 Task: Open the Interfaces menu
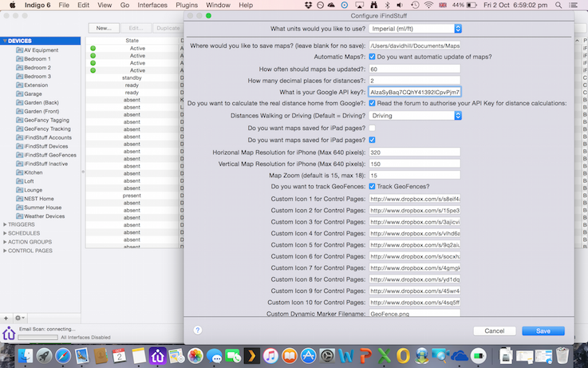pyautogui.click(x=152, y=5)
